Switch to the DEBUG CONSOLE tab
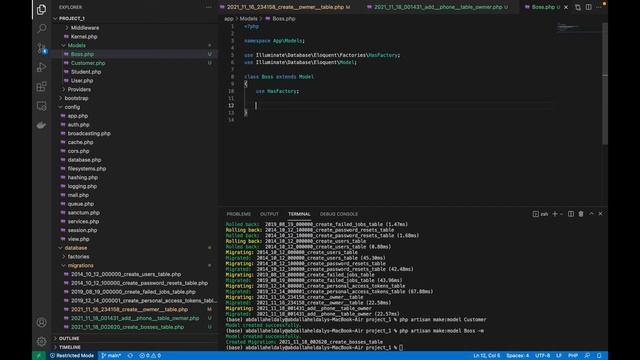640x360 pixels. 339,214
